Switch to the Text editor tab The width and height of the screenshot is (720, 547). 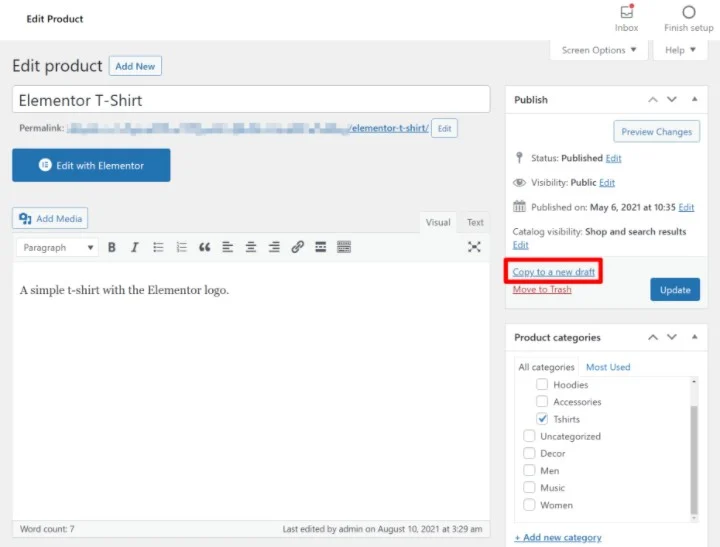475,223
